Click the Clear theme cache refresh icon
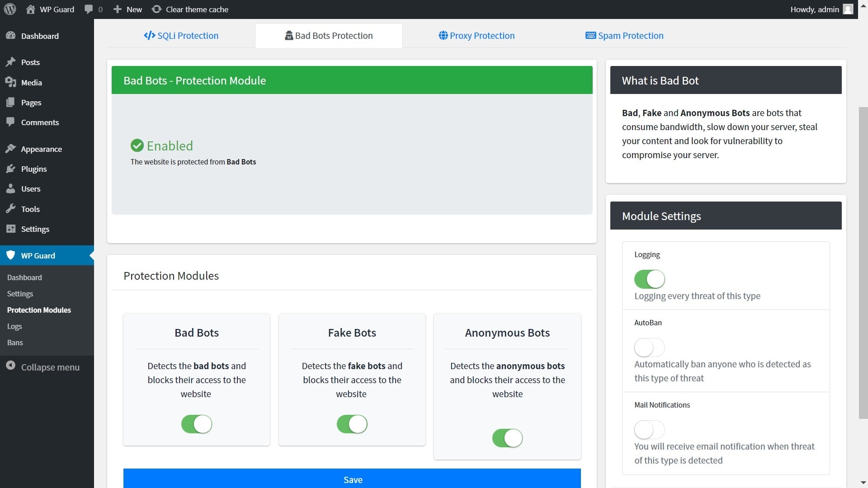 pyautogui.click(x=156, y=9)
